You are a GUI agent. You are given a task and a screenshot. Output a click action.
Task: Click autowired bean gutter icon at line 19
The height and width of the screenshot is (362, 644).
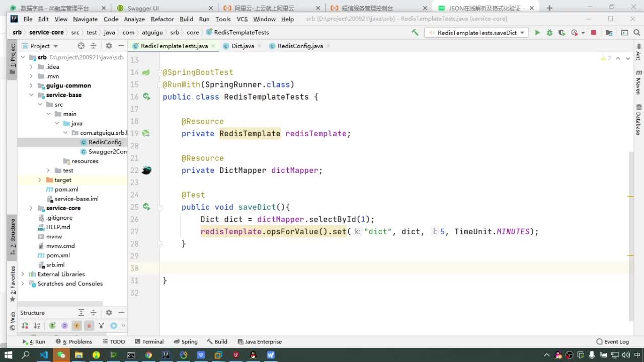coord(146,133)
